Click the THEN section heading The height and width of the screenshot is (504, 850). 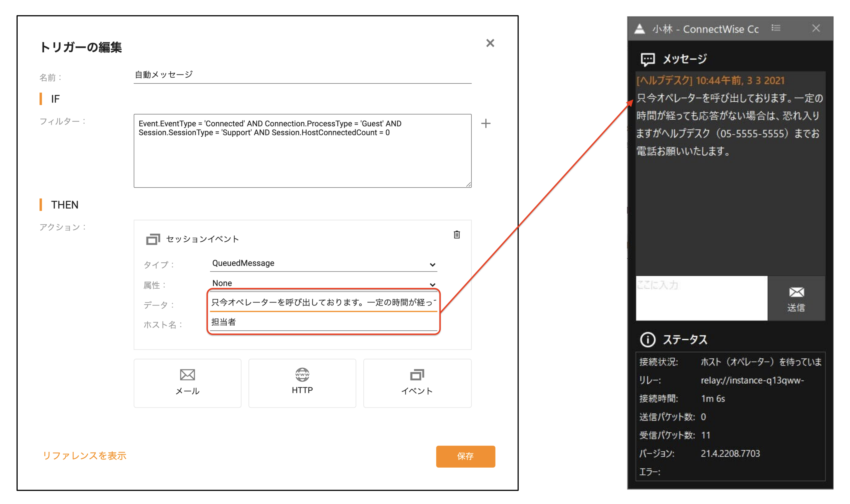[x=64, y=205]
